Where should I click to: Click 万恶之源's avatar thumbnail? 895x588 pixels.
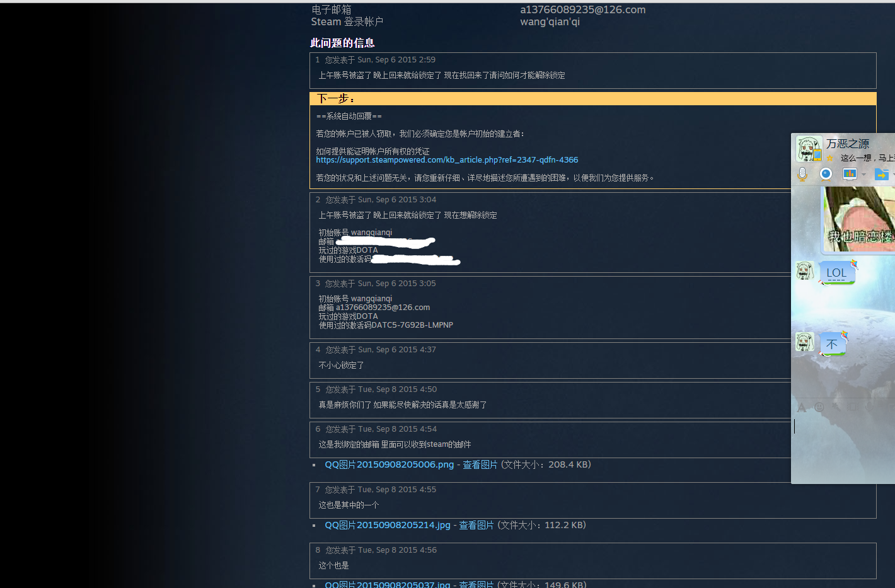(x=809, y=148)
